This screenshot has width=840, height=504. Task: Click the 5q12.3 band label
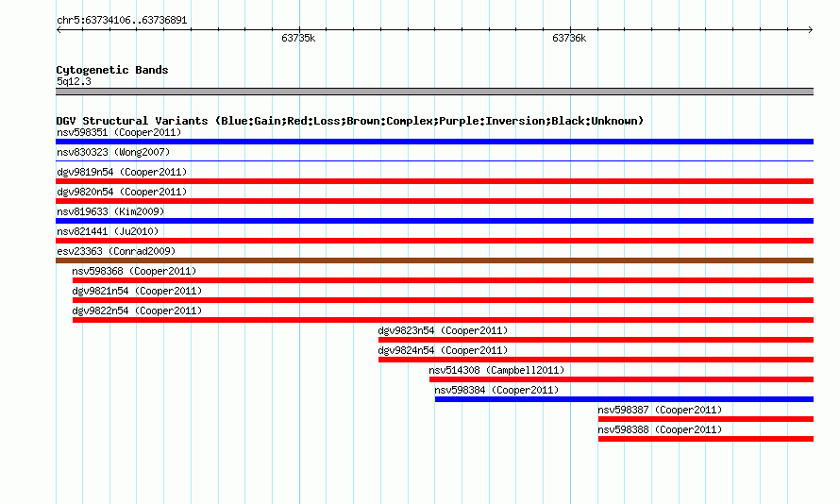click(74, 81)
